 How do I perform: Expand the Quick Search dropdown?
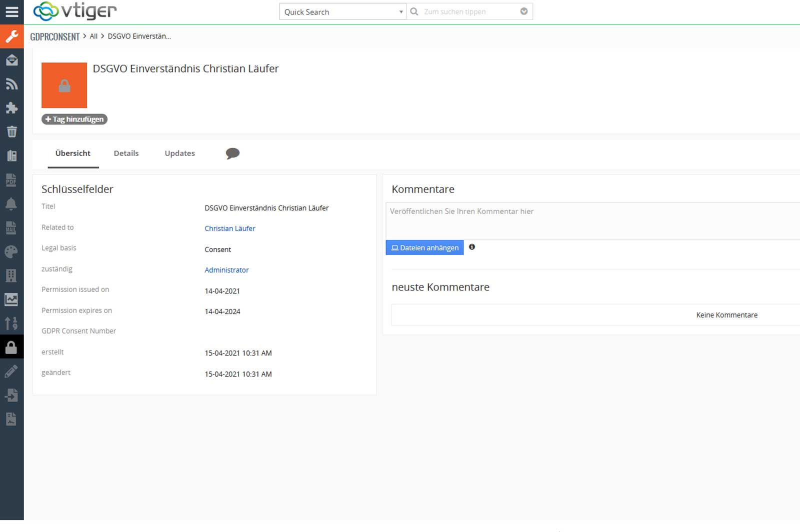tap(342, 12)
